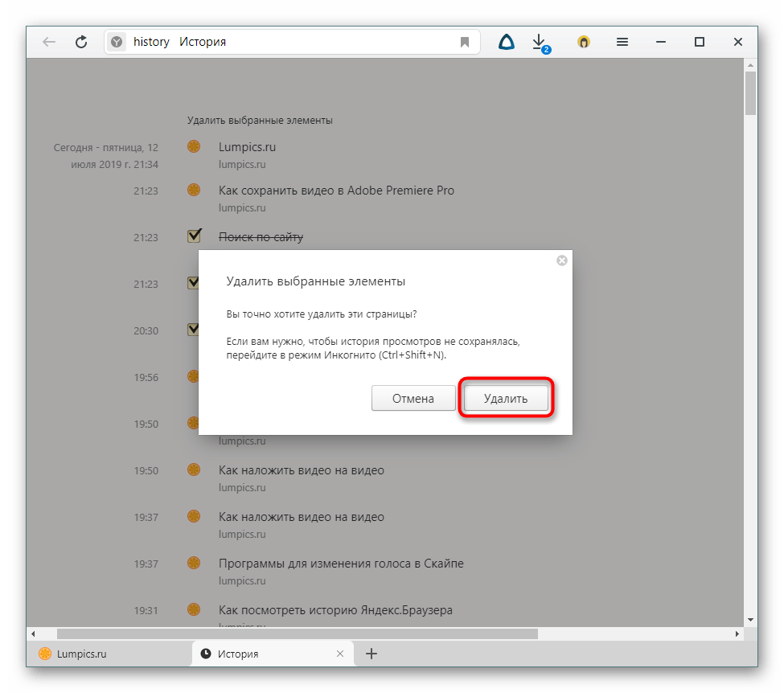
Task: Toggle the checkbox for the 20:30 entry
Action: 193,330
